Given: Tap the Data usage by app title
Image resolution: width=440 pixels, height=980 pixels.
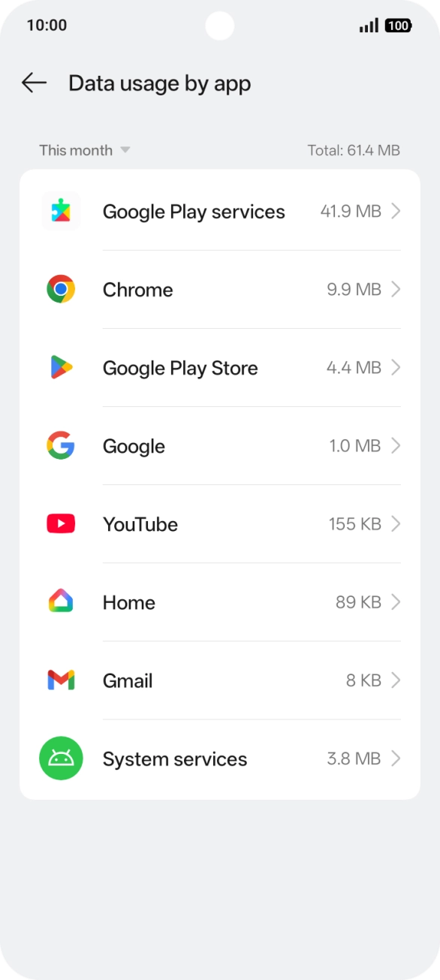Looking at the screenshot, I should pyautogui.click(x=159, y=83).
